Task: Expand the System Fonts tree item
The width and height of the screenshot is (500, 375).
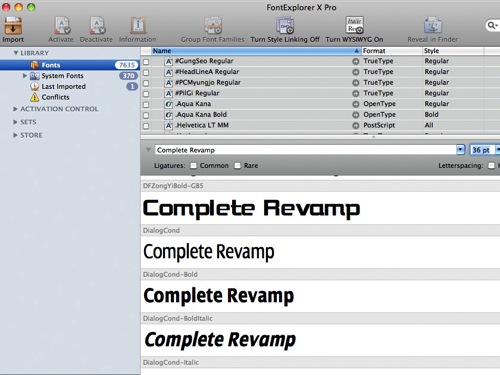Action: coord(25,76)
